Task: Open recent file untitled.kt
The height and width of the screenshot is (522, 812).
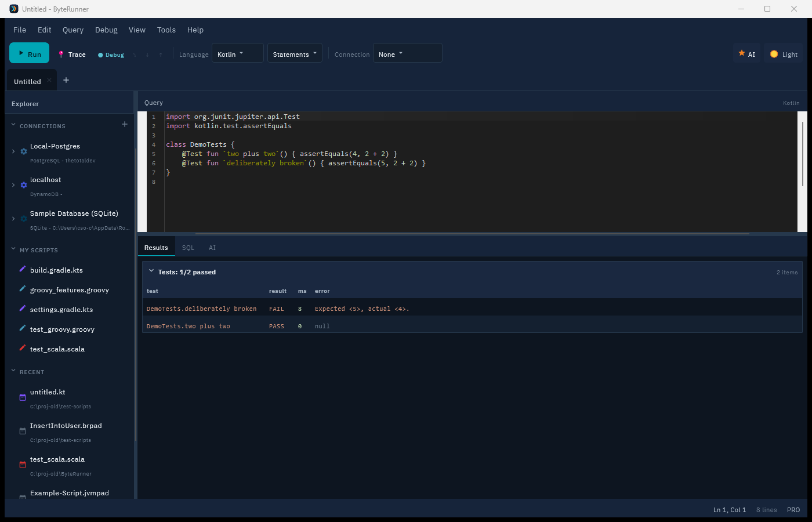Action: click(48, 393)
